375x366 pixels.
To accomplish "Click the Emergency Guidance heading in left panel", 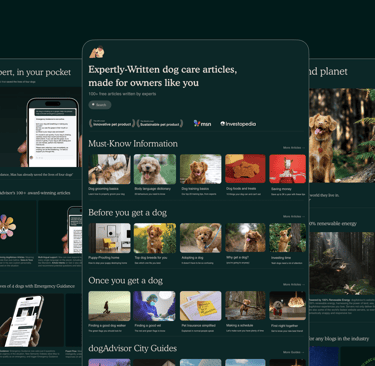I will (x=37, y=286).
